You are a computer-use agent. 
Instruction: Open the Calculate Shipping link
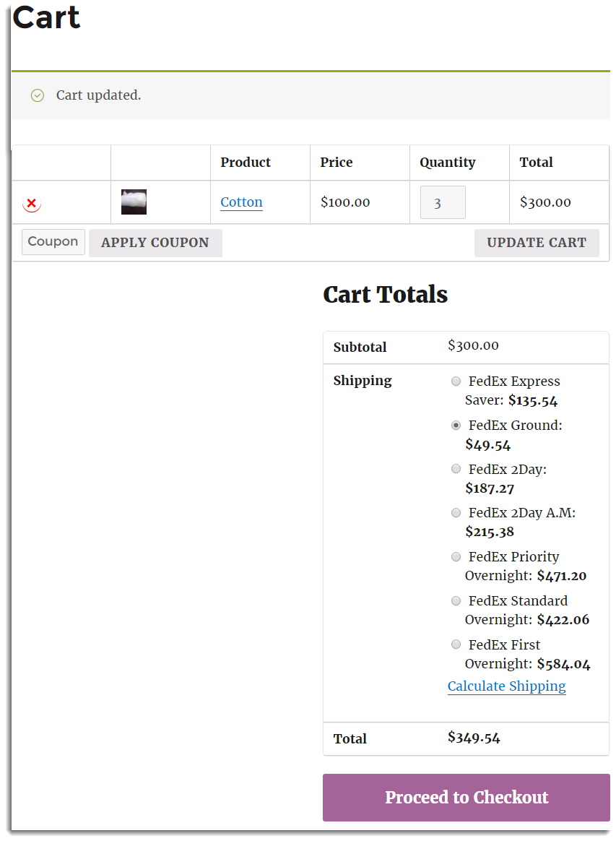pos(506,686)
